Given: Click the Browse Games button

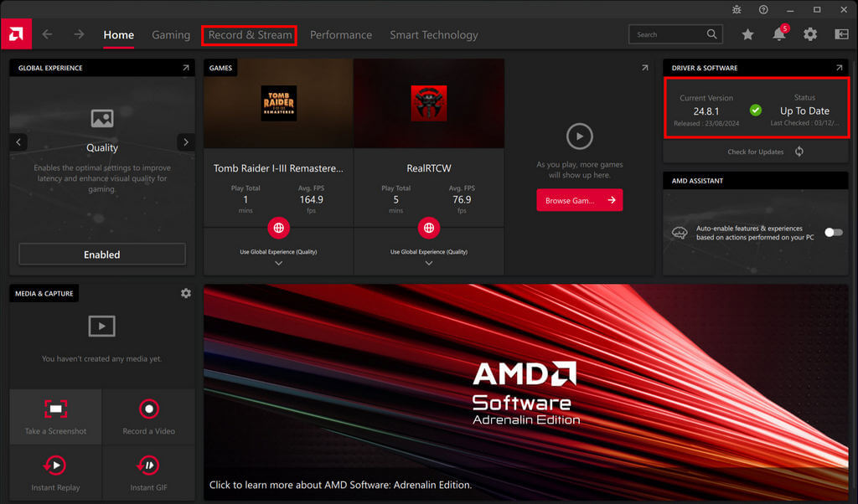Looking at the screenshot, I should [579, 200].
